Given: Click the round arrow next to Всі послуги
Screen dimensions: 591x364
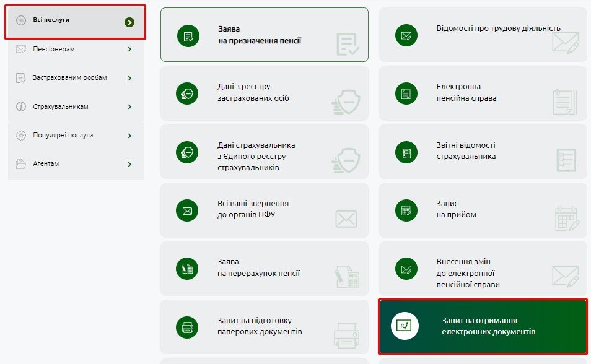Looking at the screenshot, I should [129, 22].
